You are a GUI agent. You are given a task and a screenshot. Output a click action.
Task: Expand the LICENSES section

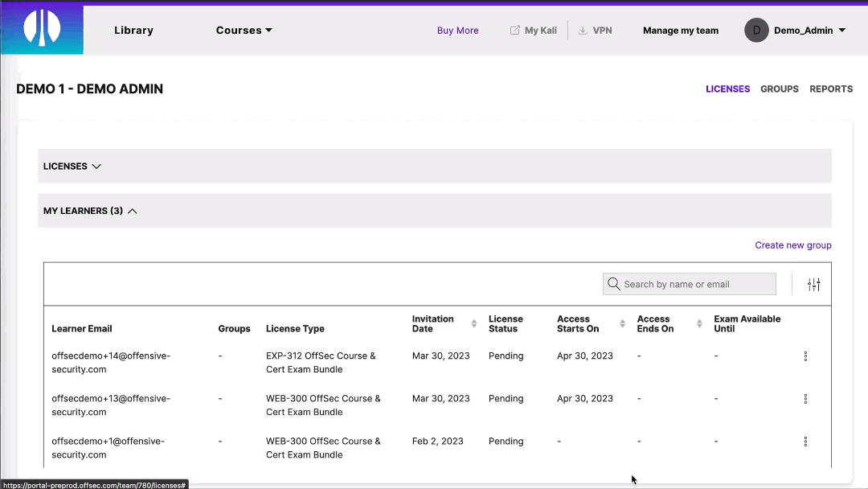point(96,166)
